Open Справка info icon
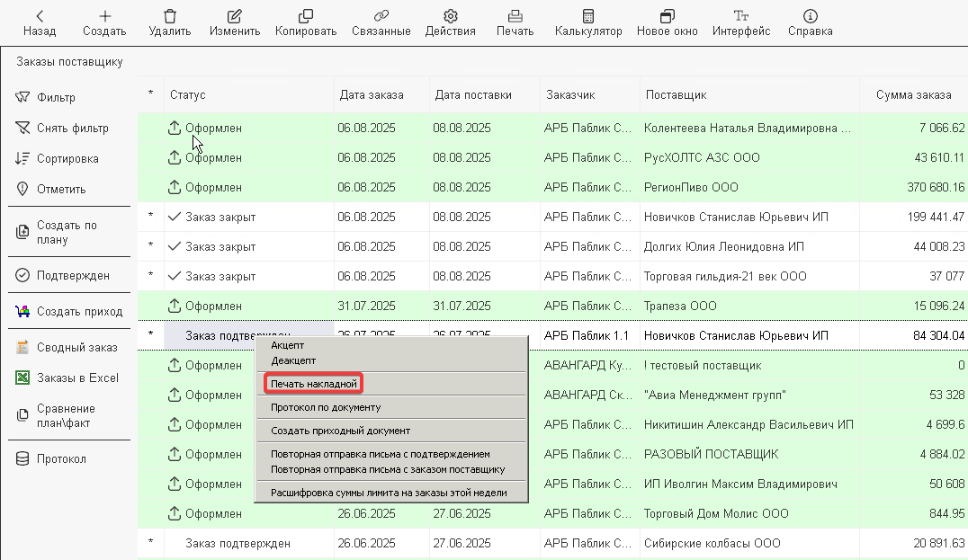 tap(810, 16)
